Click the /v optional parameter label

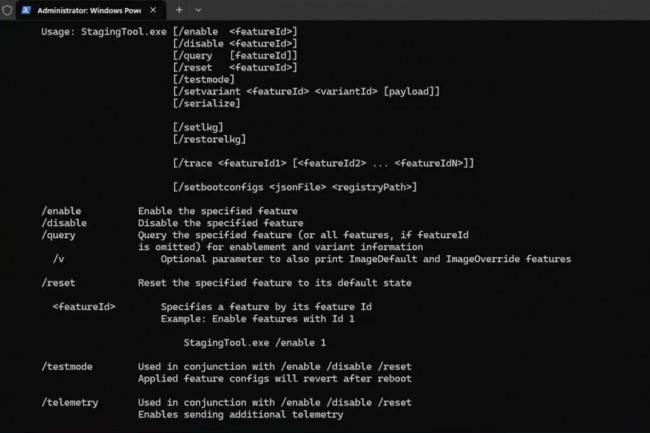coord(59,259)
